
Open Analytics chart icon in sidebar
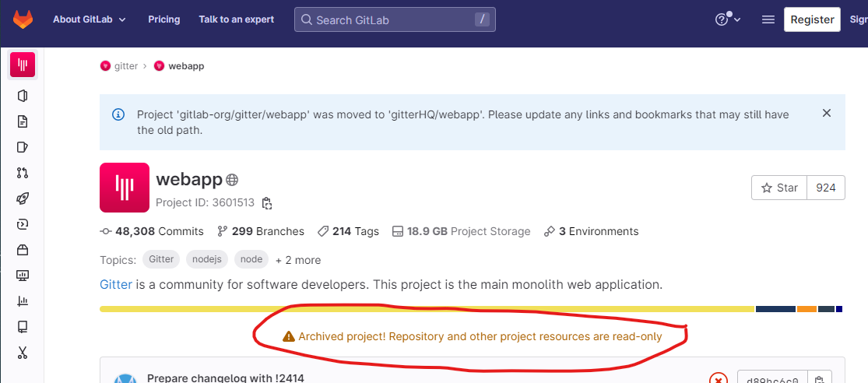[23, 301]
